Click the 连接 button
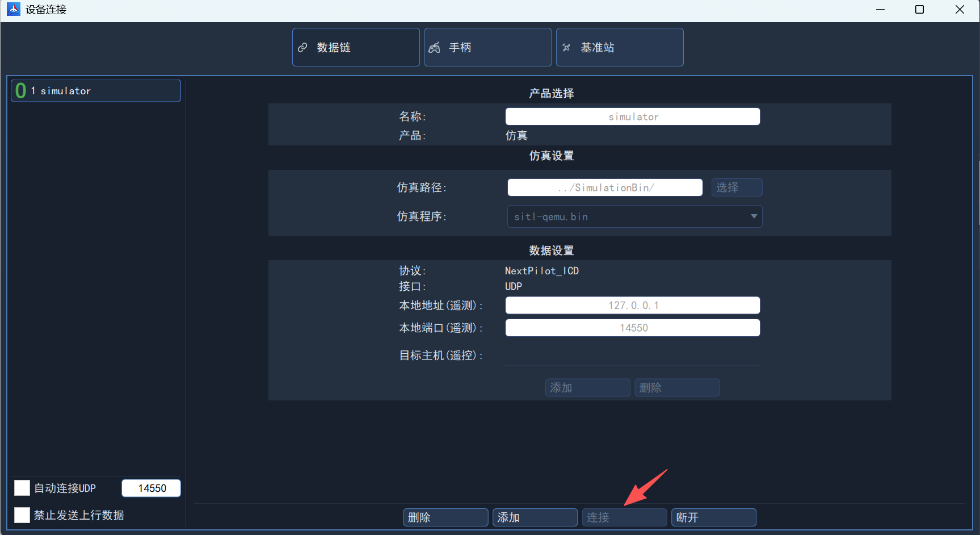980x535 pixels. tap(624, 517)
